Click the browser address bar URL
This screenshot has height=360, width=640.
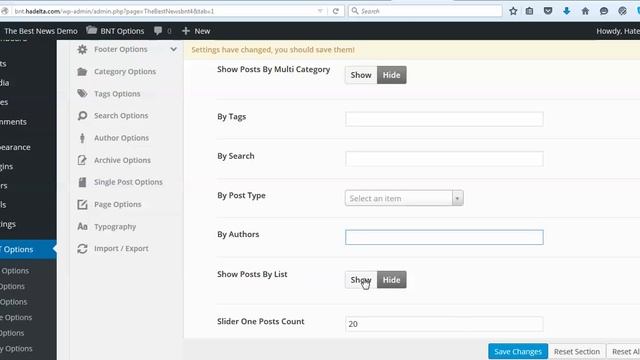[114, 11]
